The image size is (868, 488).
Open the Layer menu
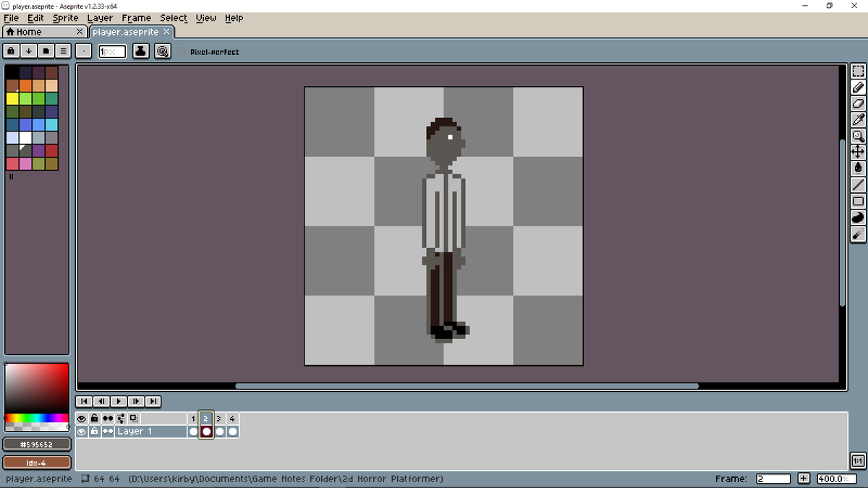click(100, 18)
